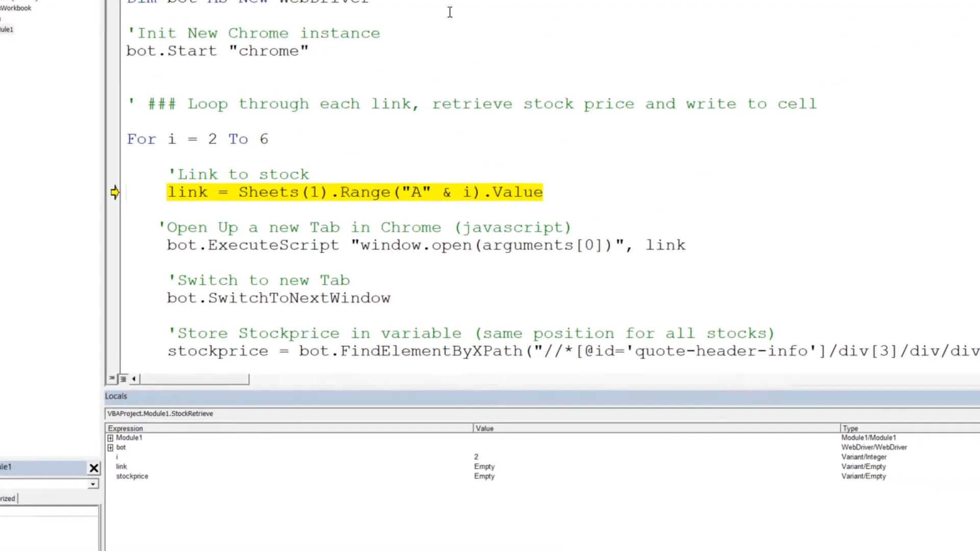Toggle a breakpoint beside the bot.Start line

113,51
